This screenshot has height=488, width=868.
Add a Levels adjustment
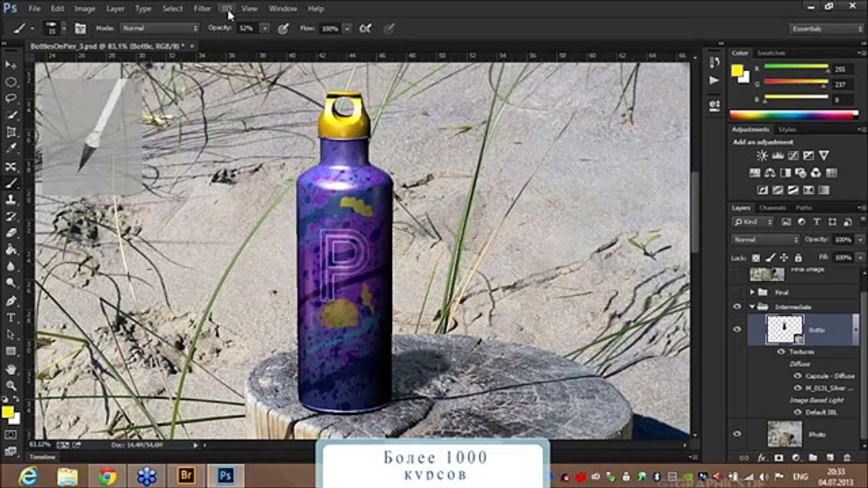[x=778, y=156]
